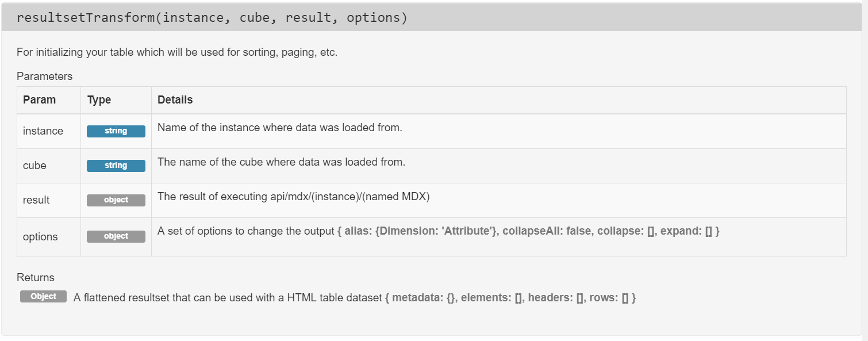Click the api/mdx result description text
868x341 pixels.
(x=293, y=197)
